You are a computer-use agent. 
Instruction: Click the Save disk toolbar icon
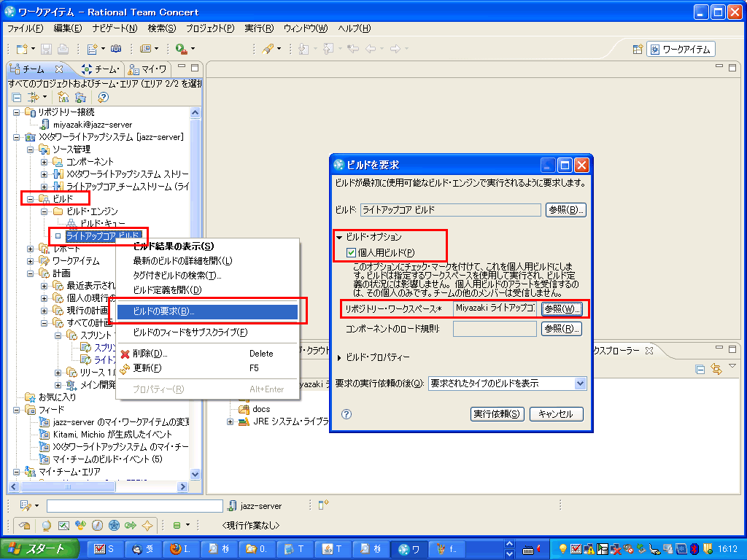click(46, 49)
